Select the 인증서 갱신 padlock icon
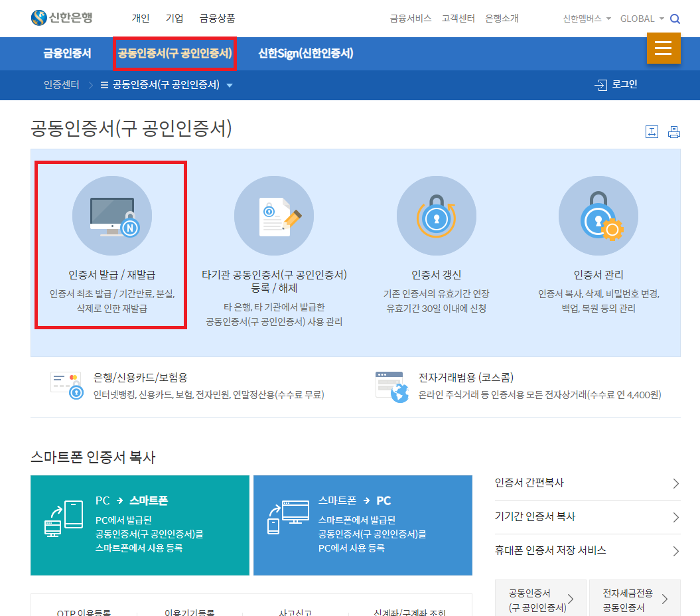The width and height of the screenshot is (700, 616). pyautogui.click(x=436, y=216)
